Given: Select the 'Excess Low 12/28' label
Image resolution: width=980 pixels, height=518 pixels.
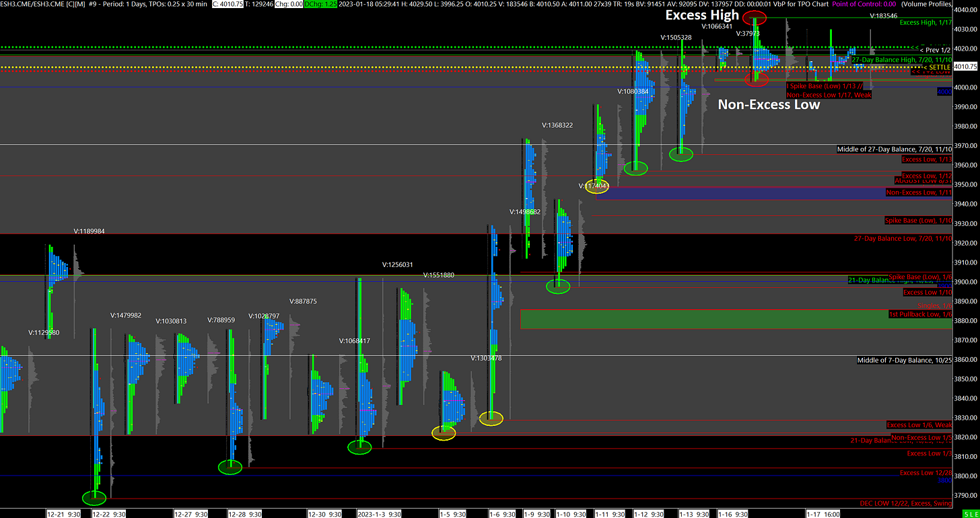Looking at the screenshot, I should (925, 473).
